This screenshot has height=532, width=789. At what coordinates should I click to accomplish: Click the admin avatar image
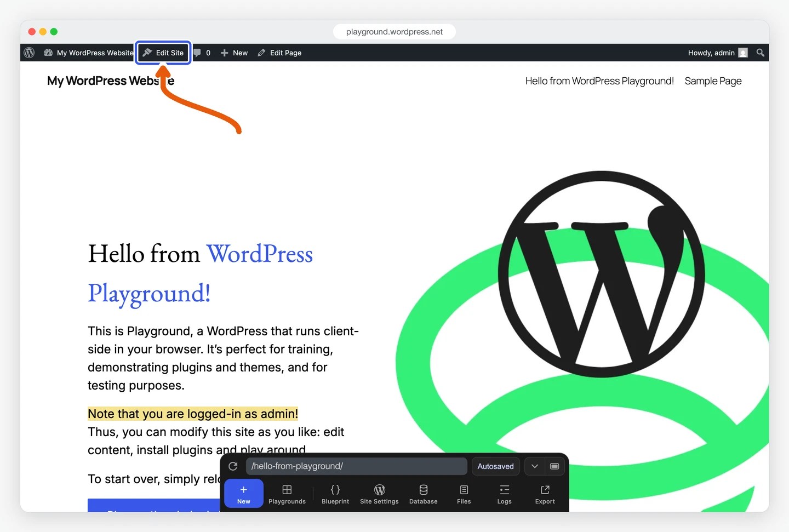[x=743, y=53]
